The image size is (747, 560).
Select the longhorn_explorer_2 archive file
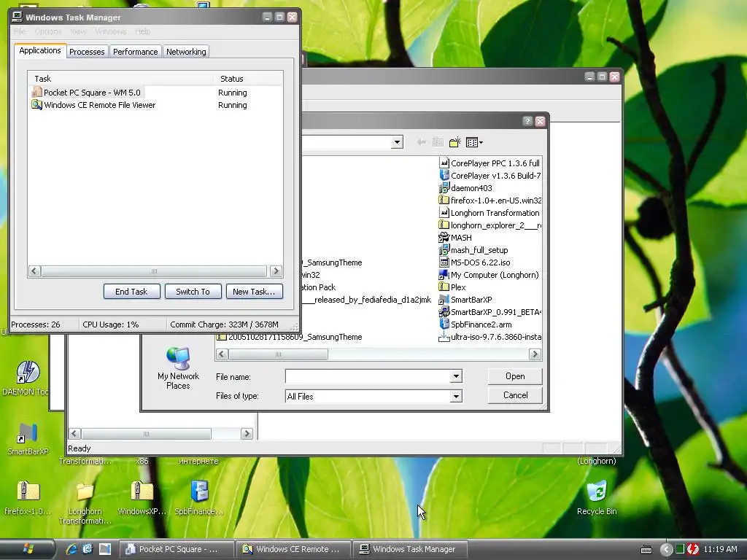point(489,225)
